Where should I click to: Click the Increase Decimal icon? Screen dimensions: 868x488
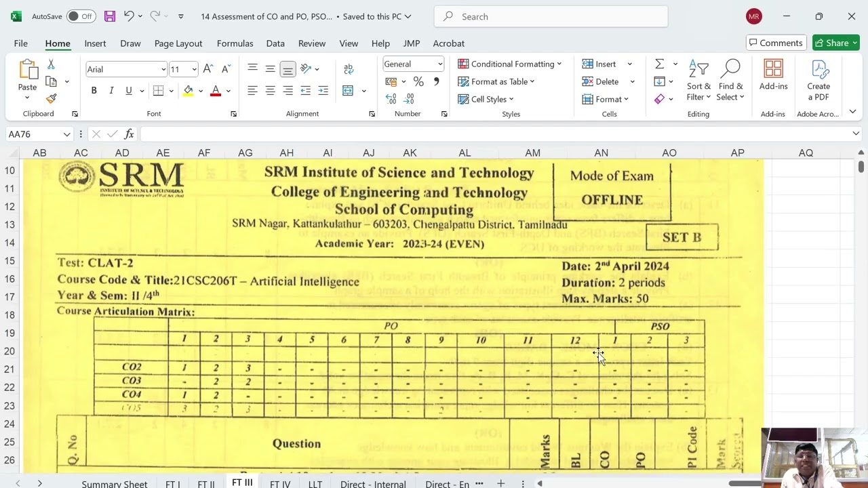click(391, 99)
